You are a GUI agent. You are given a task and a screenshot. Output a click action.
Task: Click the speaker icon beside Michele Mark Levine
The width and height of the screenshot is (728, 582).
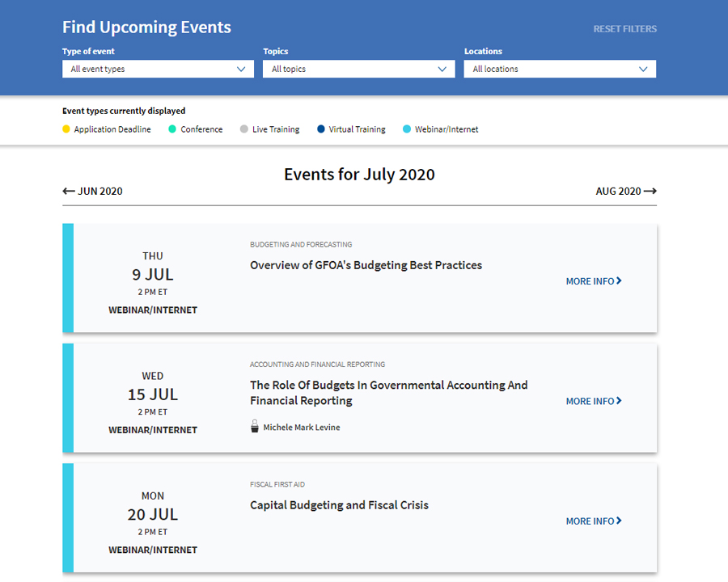pyautogui.click(x=255, y=427)
